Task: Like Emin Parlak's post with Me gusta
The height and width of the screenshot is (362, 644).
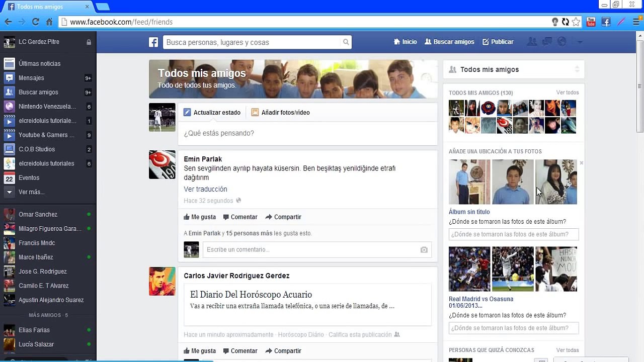Action: pos(200,217)
